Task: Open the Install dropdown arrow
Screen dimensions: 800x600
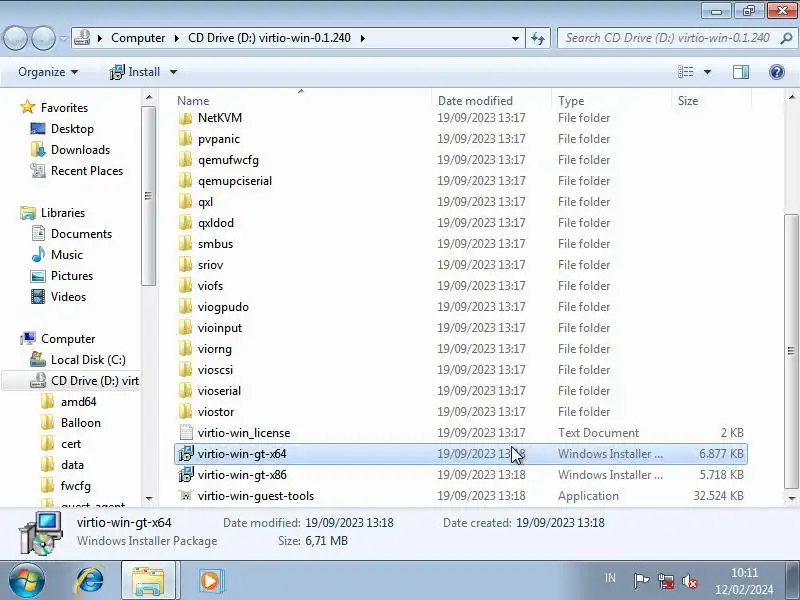Action: pyautogui.click(x=173, y=72)
